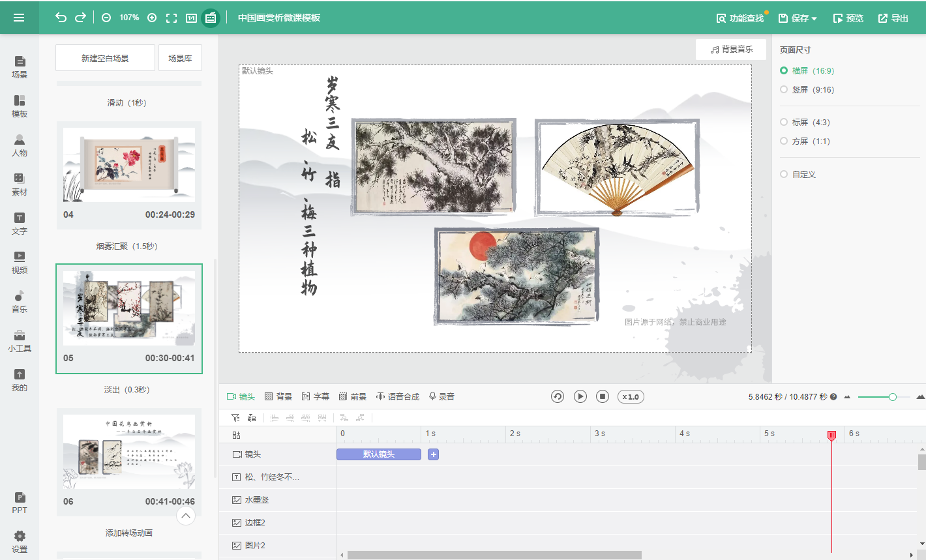The height and width of the screenshot is (560, 926).
Task: Add a camera with the plus button
Action: pos(433,454)
